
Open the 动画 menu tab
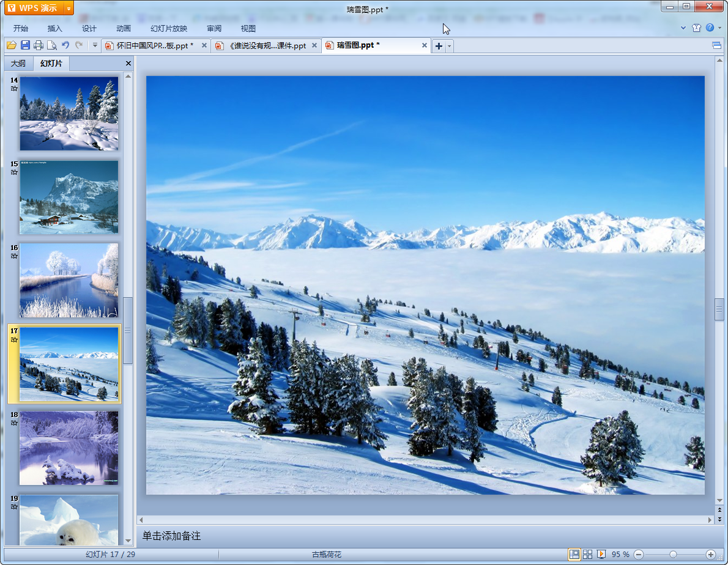(x=124, y=28)
